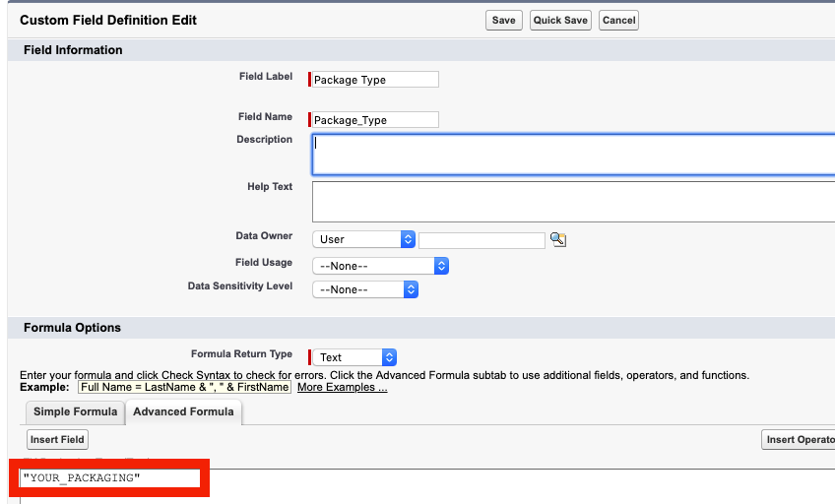Click the Data Owner name input field
Screen dimensions: 835x504
(x=482, y=239)
